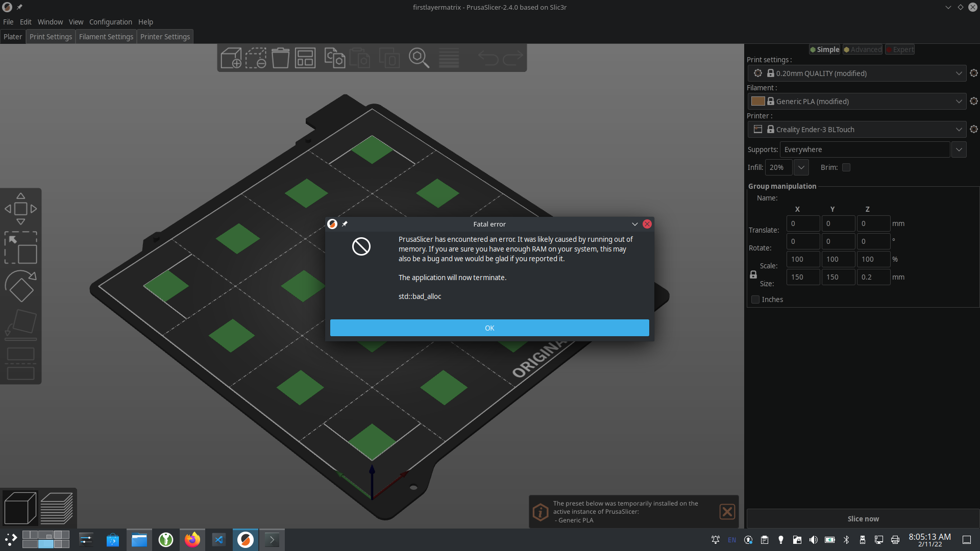Click the scale lock padlock icon

click(753, 274)
